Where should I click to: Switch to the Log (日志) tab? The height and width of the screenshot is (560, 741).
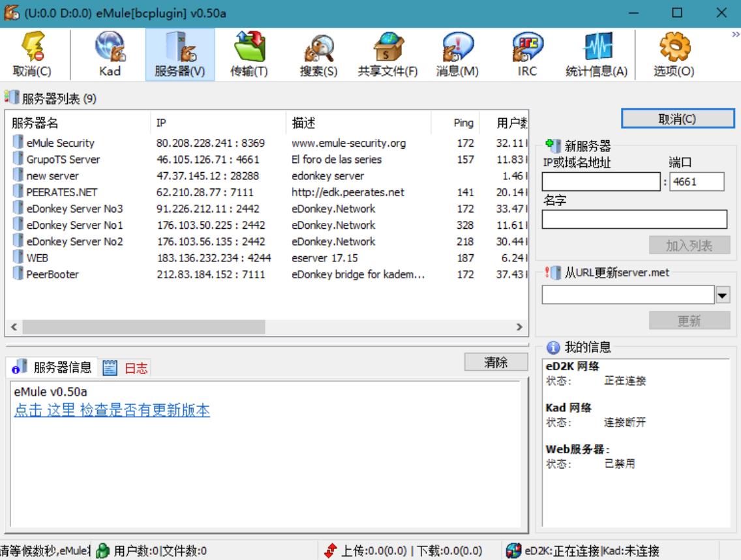tap(125, 368)
